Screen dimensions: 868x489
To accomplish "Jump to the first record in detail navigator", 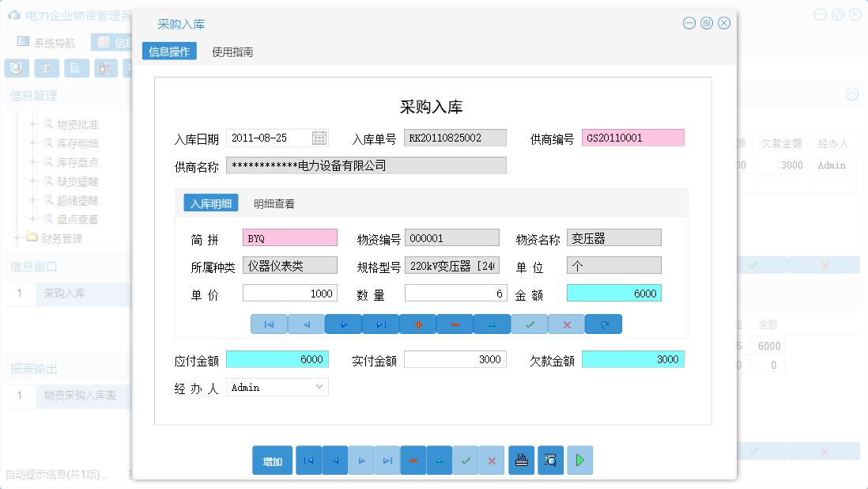I will [269, 324].
